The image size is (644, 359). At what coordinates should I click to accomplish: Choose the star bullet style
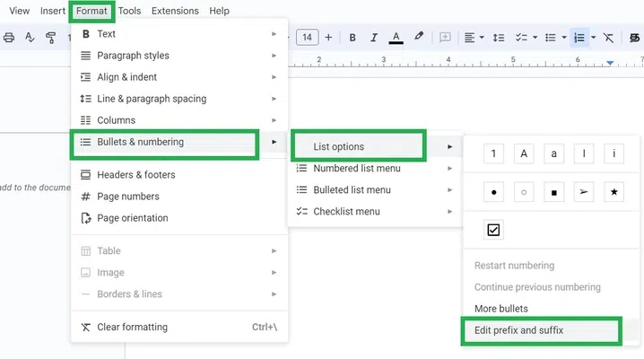coord(614,192)
